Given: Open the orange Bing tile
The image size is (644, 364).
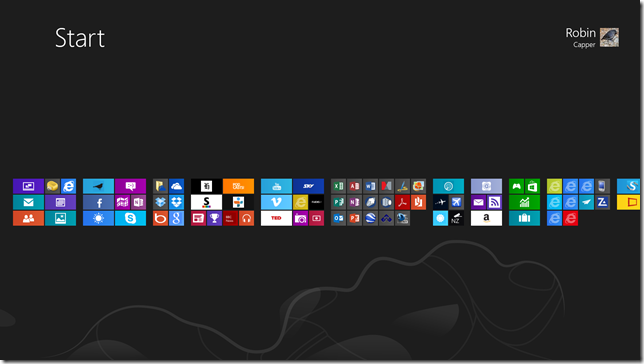Looking at the screenshot, I should coord(161,218).
